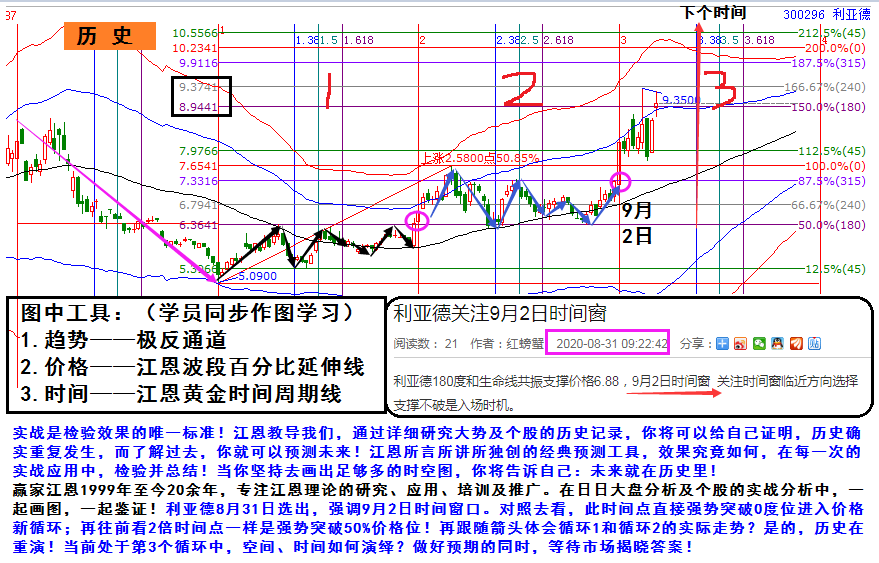Click the black box around 9.3741 and 8.9441
This screenshot has height=563, width=879.
(201, 96)
